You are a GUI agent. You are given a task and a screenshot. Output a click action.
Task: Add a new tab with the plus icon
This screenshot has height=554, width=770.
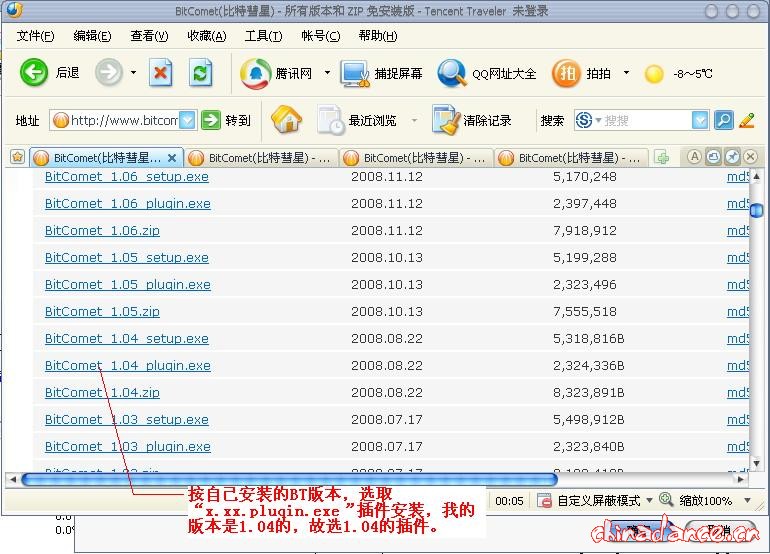661,157
